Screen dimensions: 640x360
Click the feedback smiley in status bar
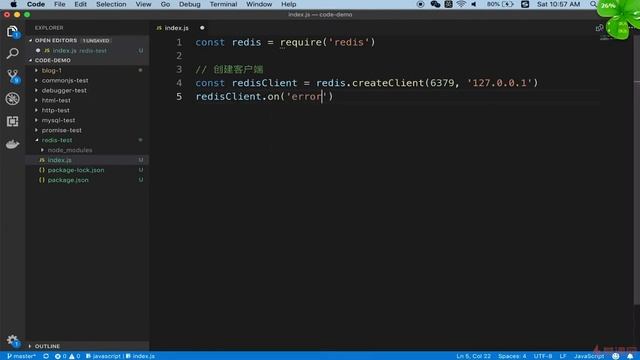coord(616,356)
